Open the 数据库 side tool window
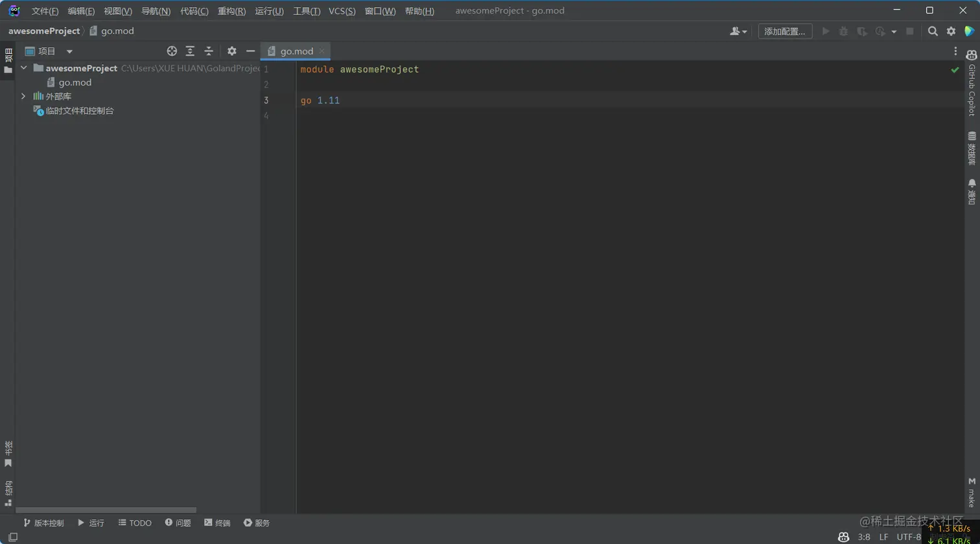 coord(972,148)
